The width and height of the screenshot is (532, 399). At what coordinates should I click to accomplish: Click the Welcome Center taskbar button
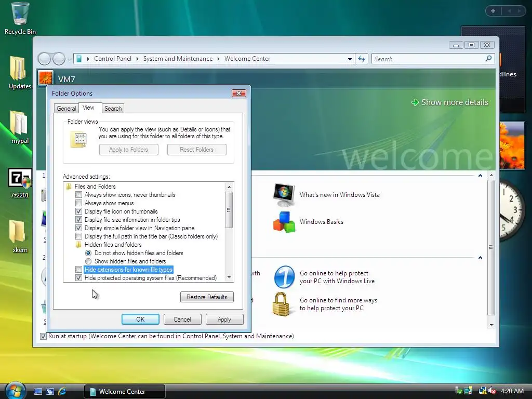125,392
